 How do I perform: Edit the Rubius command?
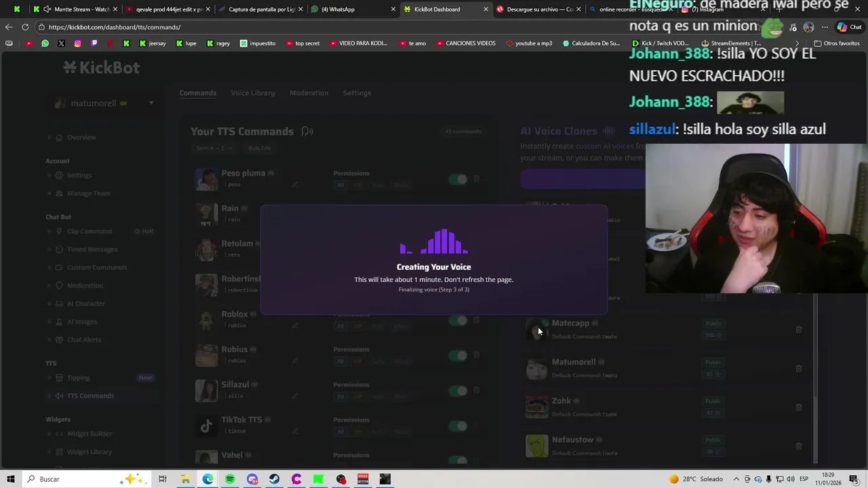295,361
